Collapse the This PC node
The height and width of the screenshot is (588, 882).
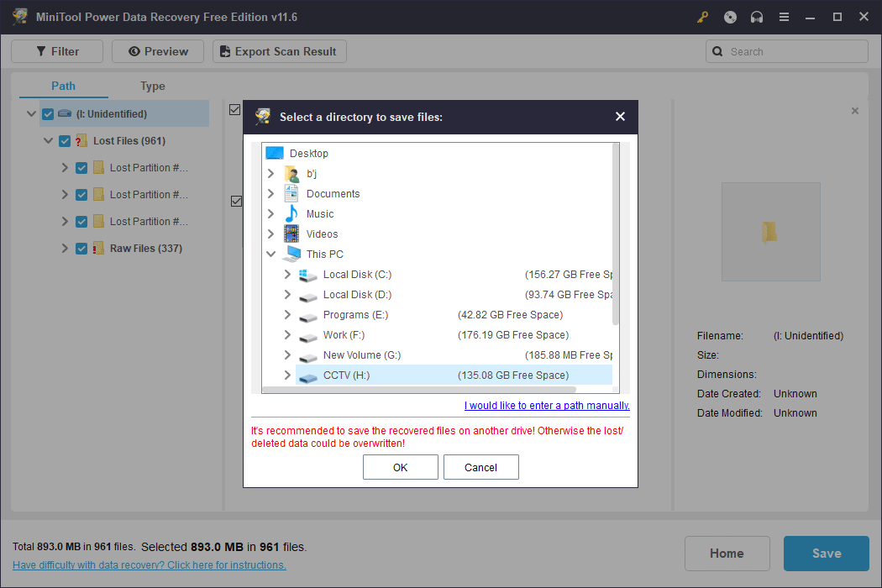coord(270,254)
